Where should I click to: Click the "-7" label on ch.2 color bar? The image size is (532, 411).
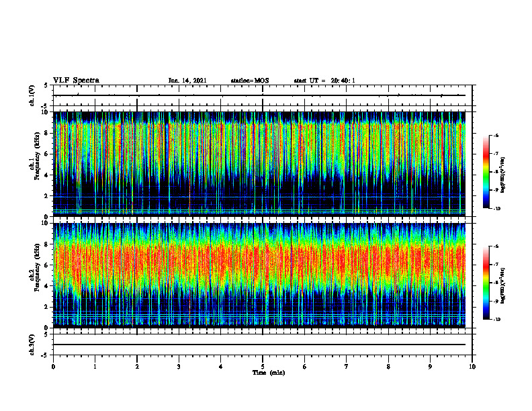(496, 265)
